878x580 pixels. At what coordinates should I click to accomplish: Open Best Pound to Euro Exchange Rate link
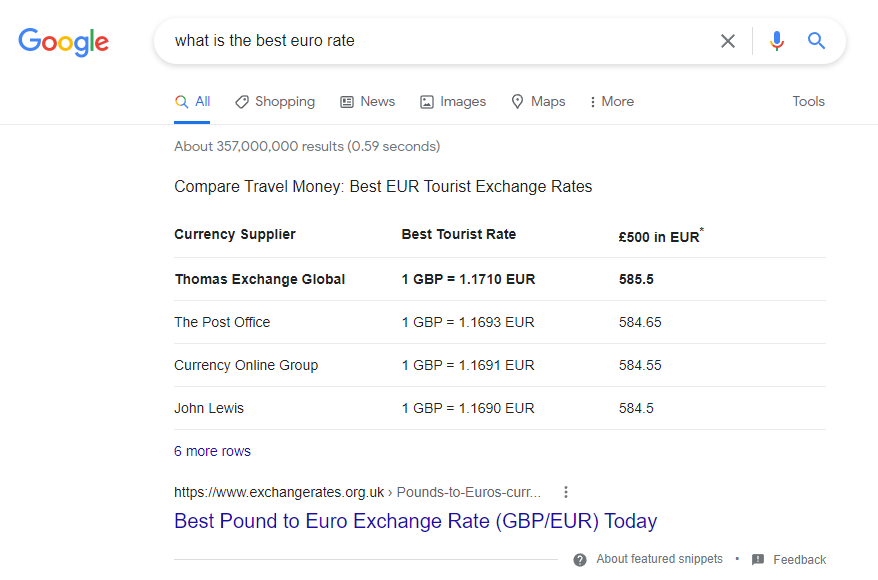(415, 521)
